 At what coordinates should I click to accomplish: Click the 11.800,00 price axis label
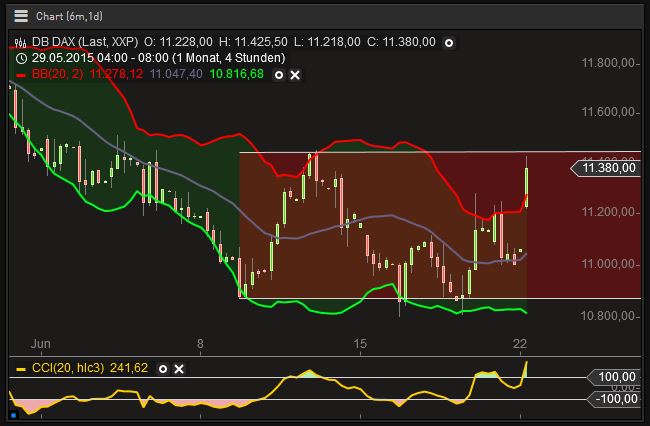pyautogui.click(x=609, y=62)
